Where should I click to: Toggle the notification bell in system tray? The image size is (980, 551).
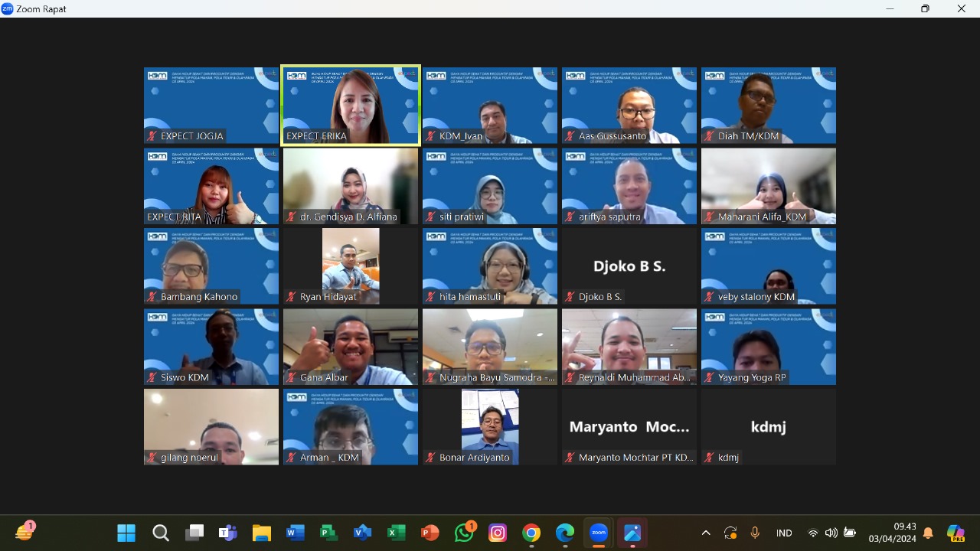coord(928,533)
